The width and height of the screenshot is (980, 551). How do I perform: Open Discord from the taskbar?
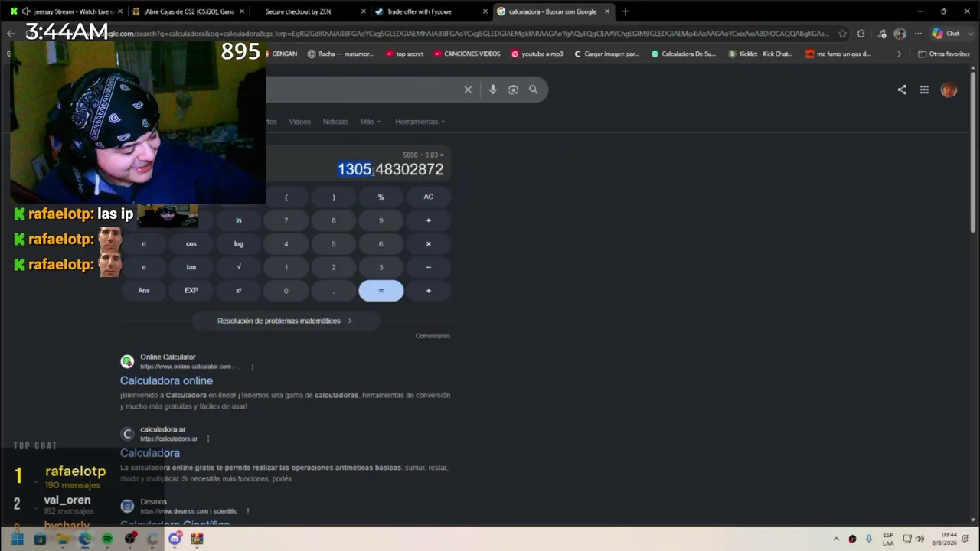(175, 539)
